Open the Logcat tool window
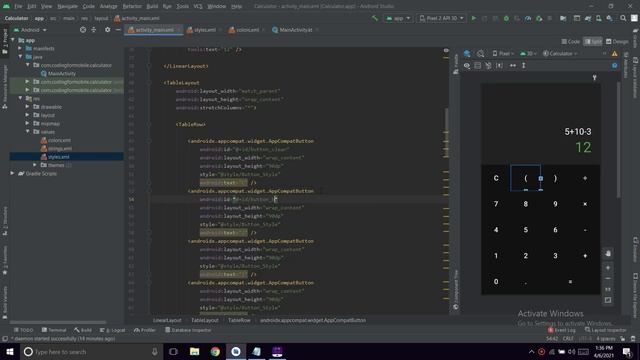640x360 pixels. (113, 330)
